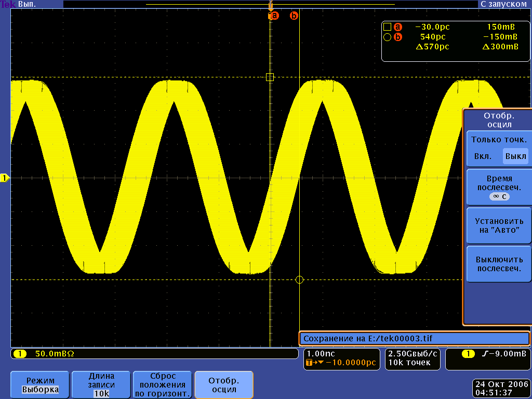This screenshot has height=399, width=532.
Task: Click the trigger channel 1 badge
Action: tap(468, 354)
